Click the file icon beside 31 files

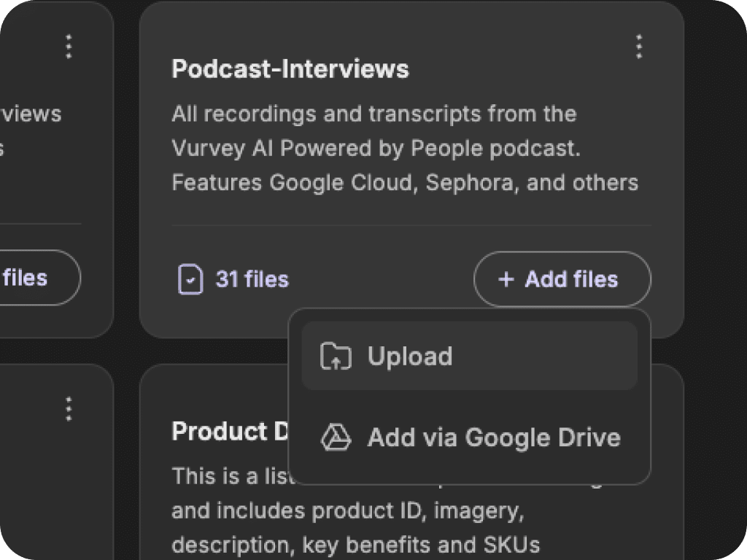tap(190, 279)
